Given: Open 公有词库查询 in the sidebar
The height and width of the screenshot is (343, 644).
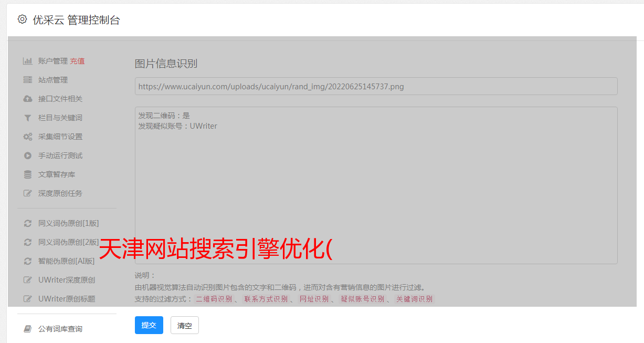Looking at the screenshot, I should point(60,329).
